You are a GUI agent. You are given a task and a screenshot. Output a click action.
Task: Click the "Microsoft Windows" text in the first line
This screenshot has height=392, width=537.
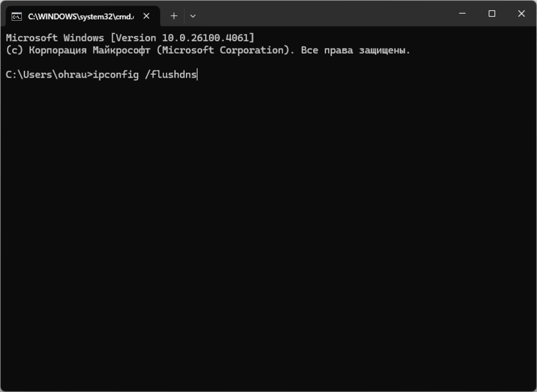(55, 37)
